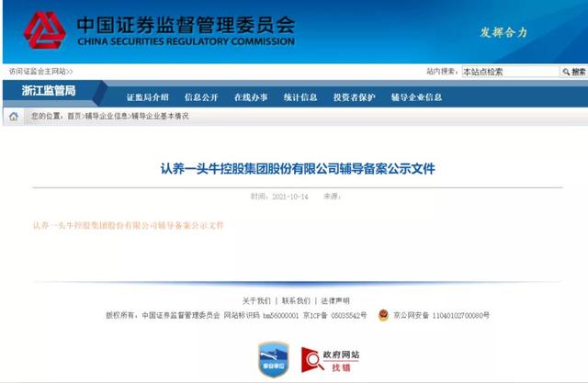The width and height of the screenshot is (588, 383).
Task: Open the 辅导企业信息 menu item
Action: point(416,97)
